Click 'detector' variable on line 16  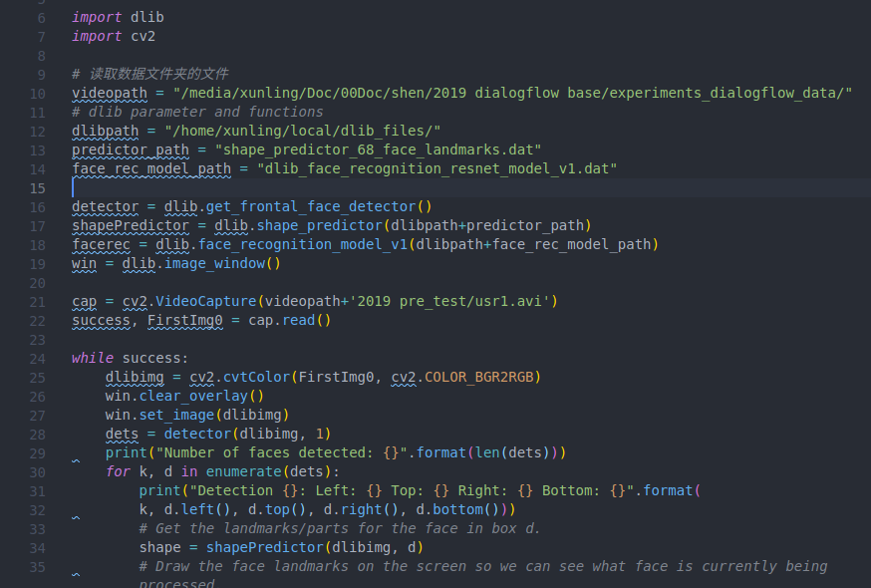(105, 206)
